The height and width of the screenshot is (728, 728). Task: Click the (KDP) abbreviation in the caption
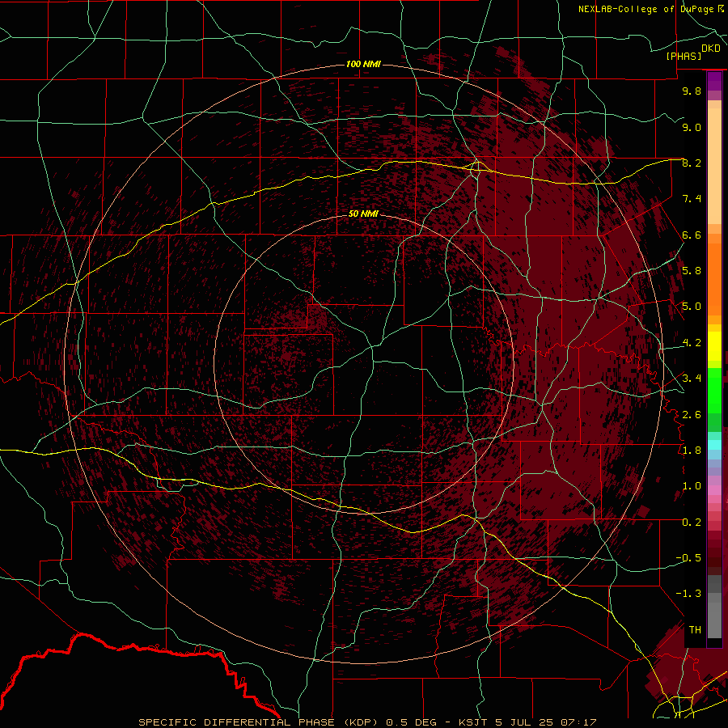tap(361, 722)
